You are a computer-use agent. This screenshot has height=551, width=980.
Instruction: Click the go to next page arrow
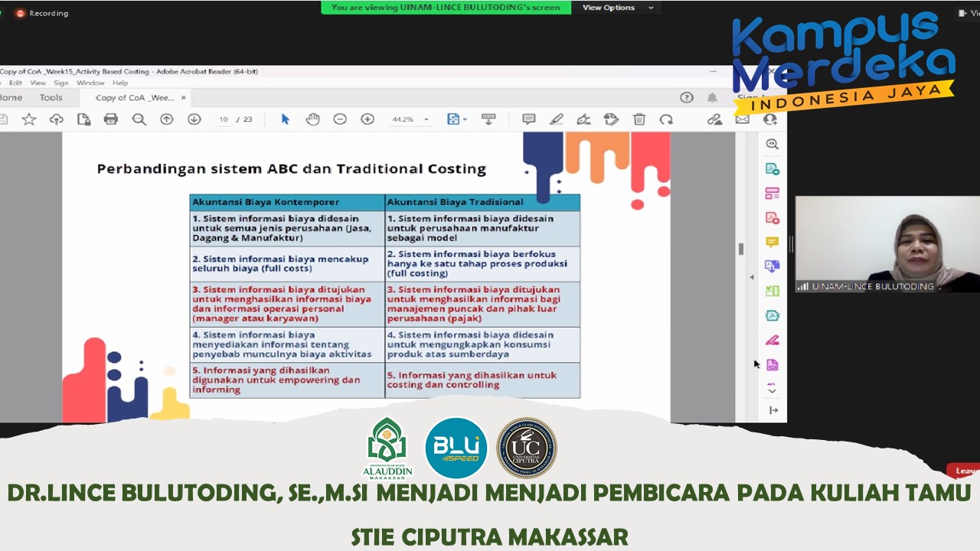(194, 119)
